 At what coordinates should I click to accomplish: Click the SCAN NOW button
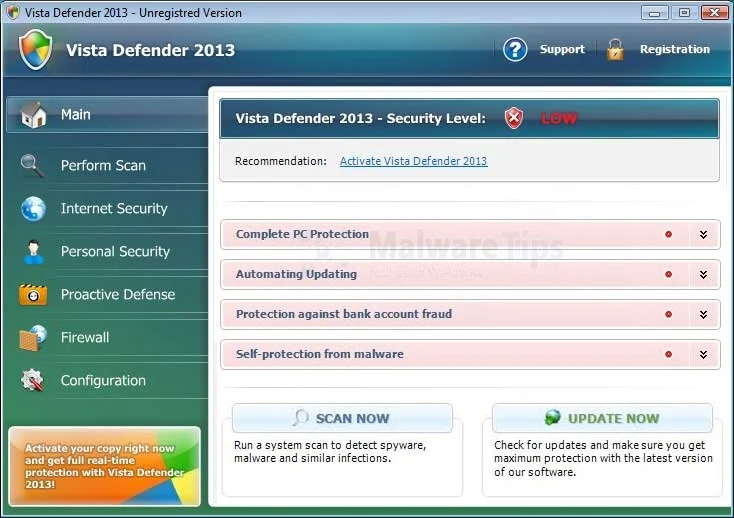[x=342, y=418]
